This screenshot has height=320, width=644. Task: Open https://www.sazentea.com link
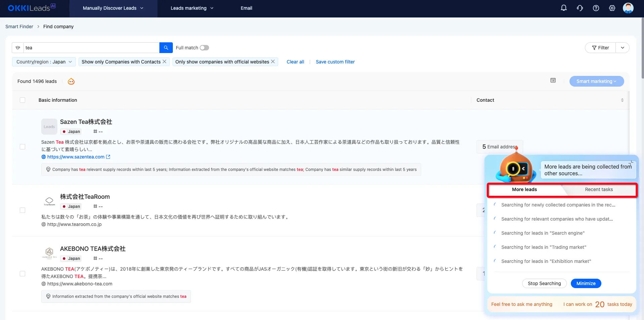click(76, 157)
